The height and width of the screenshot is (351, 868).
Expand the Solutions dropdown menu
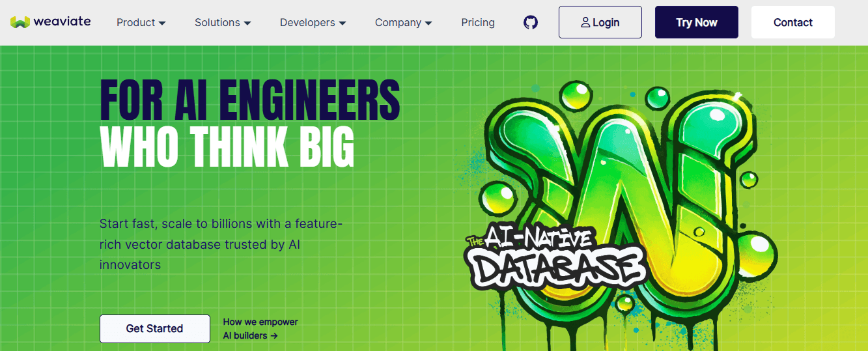pos(223,22)
